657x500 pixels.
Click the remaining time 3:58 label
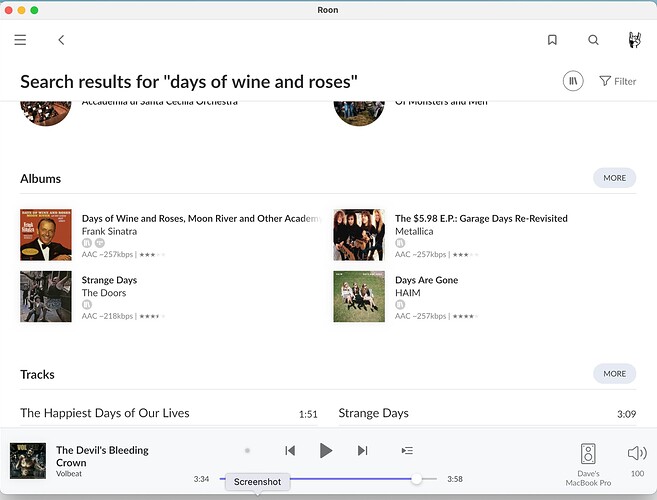click(x=455, y=479)
